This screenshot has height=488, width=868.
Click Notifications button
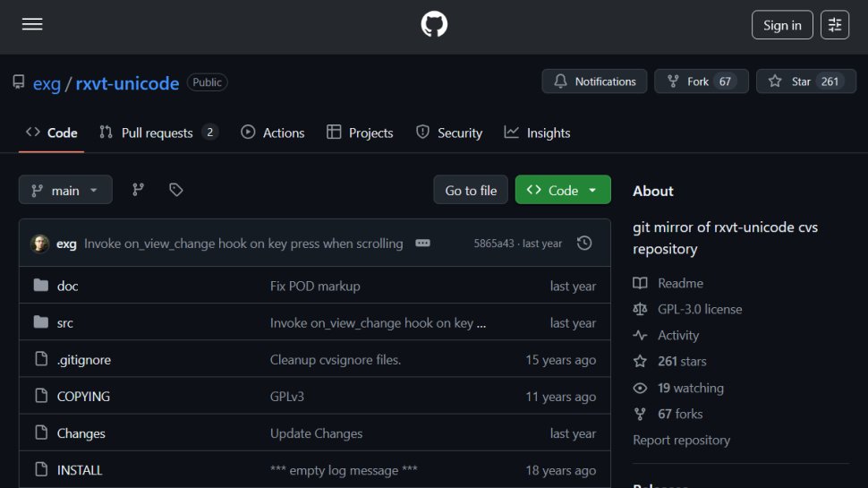594,81
